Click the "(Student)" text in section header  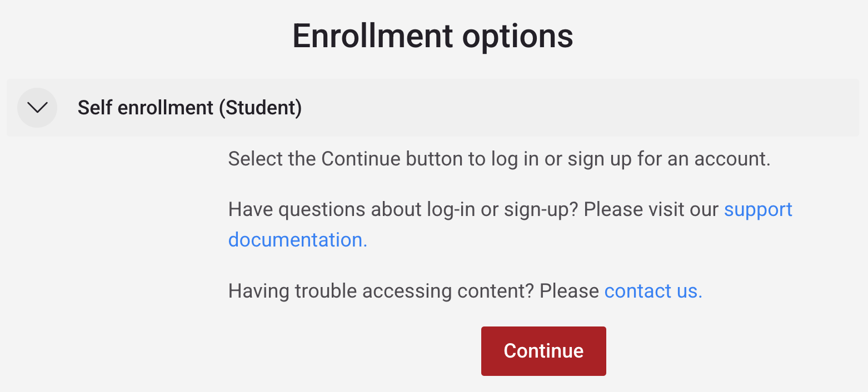pyautogui.click(x=260, y=108)
